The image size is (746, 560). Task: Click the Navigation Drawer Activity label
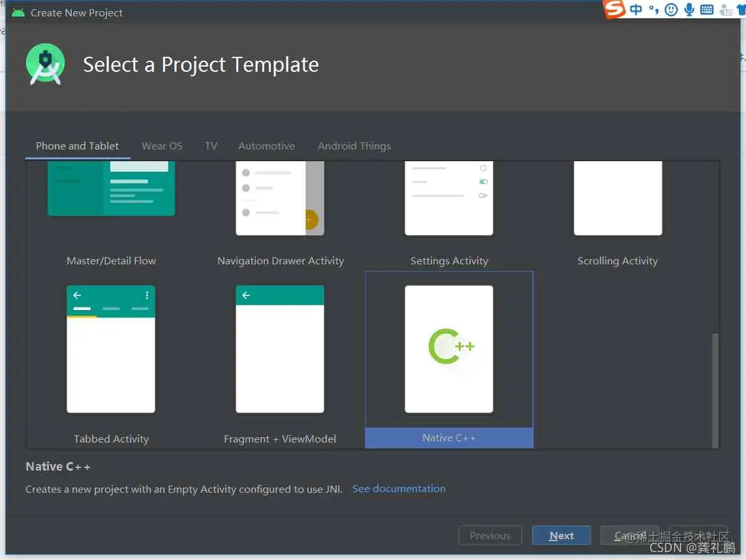click(x=280, y=260)
